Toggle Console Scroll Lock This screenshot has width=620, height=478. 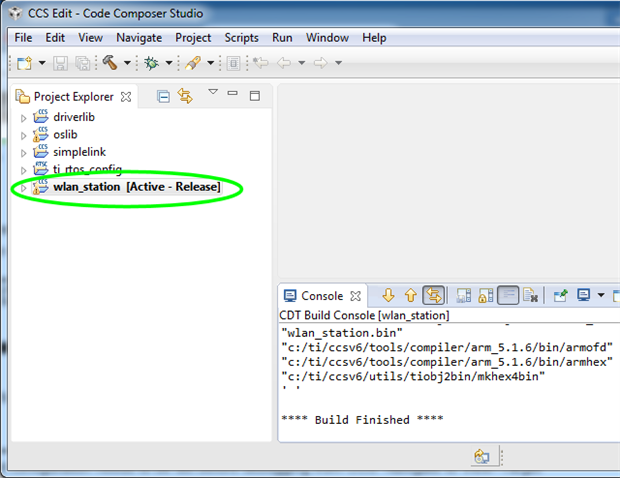point(486,295)
